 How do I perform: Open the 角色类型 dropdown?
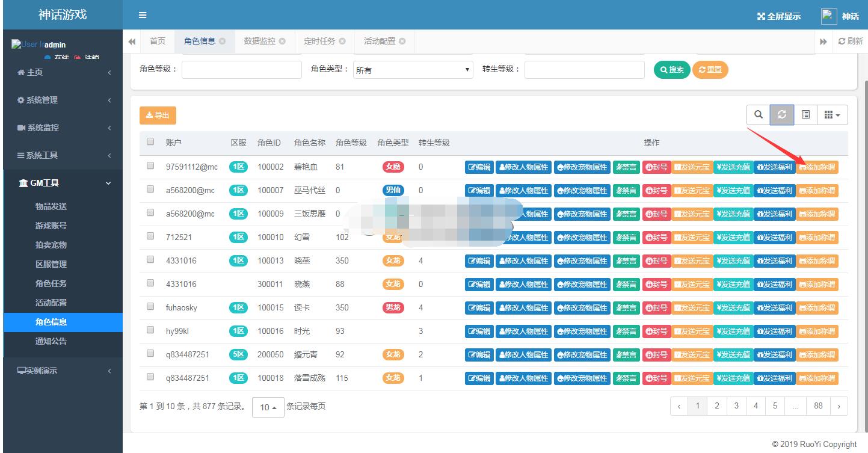[413, 70]
